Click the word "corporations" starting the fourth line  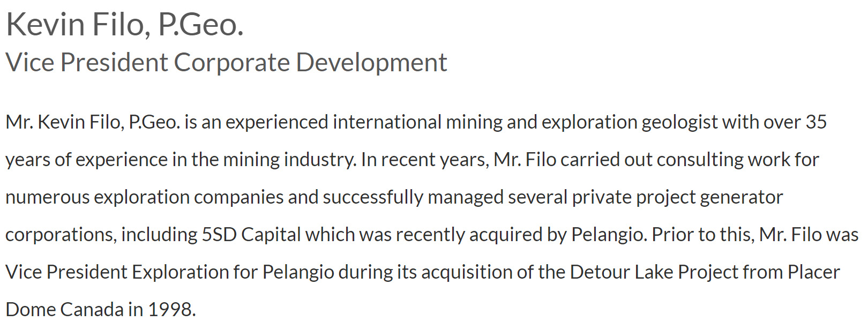59,235
